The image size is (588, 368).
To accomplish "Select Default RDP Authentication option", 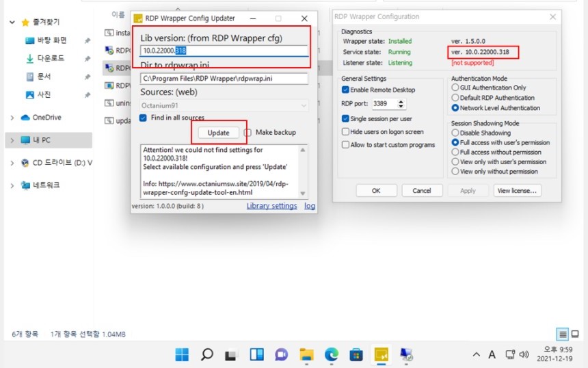I will pos(455,98).
